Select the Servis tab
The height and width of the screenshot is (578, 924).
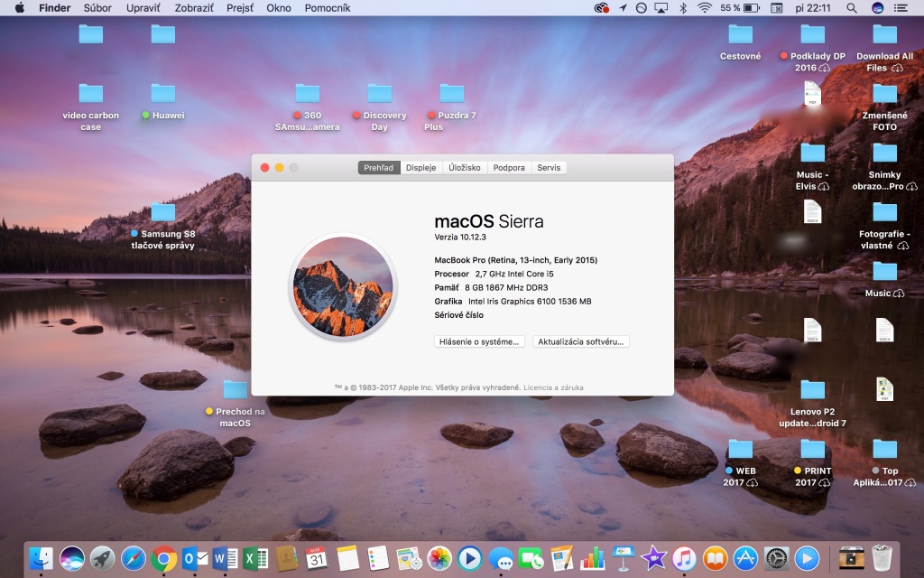[x=549, y=167]
